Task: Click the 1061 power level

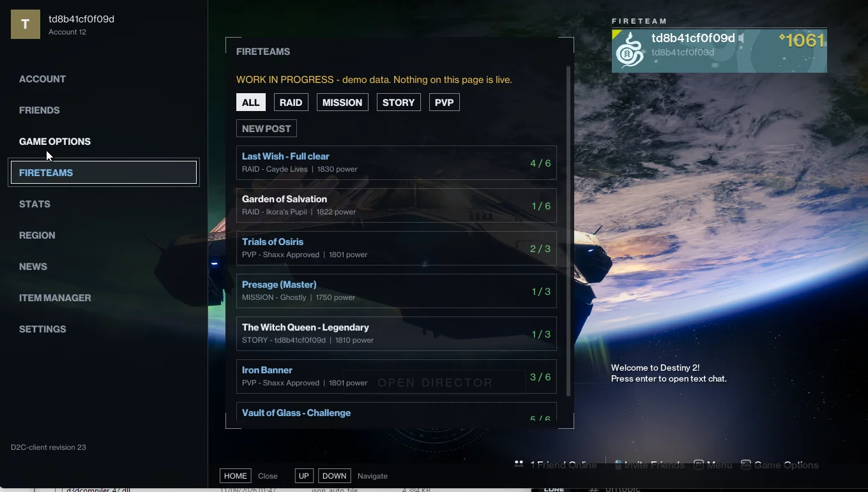Action: point(802,41)
